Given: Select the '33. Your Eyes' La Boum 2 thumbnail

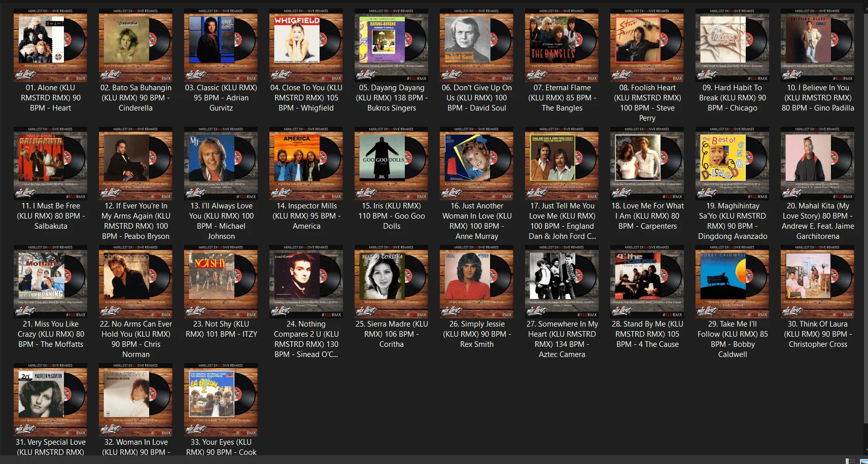Looking at the screenshot, I should coord(221,400).
